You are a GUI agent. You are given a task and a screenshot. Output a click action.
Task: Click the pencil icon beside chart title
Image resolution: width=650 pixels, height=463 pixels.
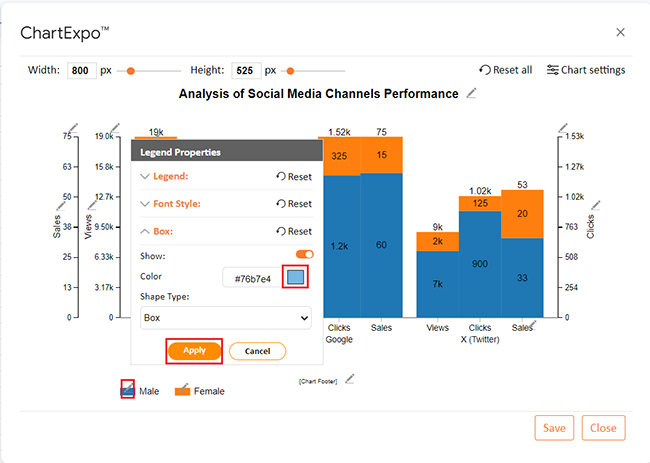click(471, 93)
